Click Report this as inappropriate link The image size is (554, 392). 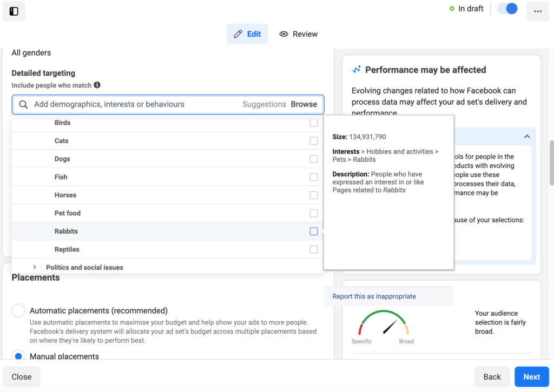(x=374, y=296)
